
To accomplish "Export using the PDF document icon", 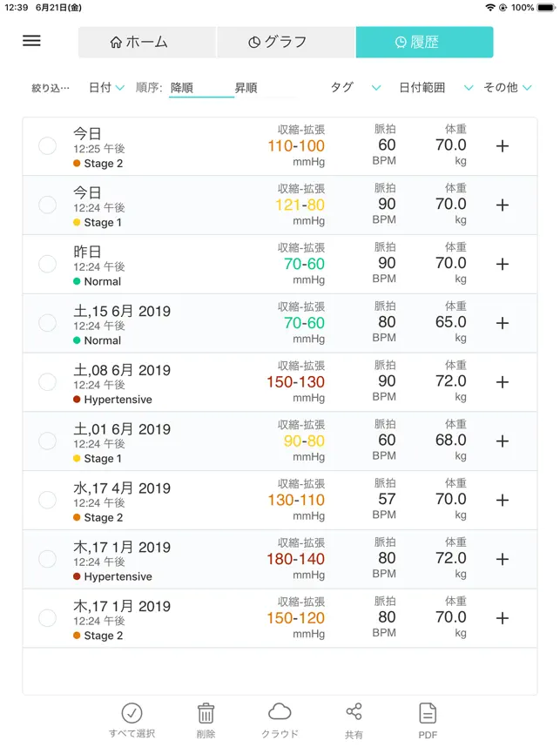I will tap(428, 713).
